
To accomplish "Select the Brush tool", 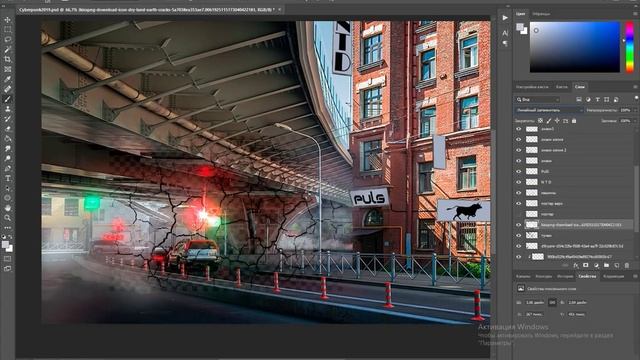I will (7, 99).
